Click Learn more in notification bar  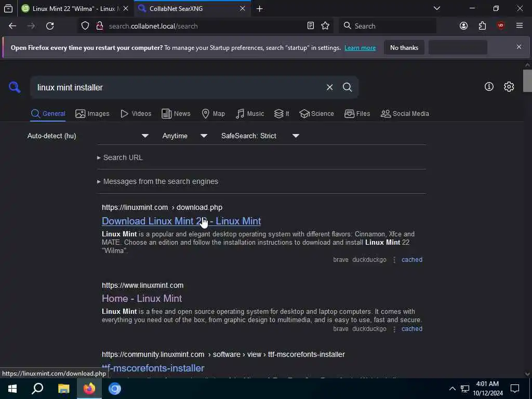pyautogui.click(x=360, y=48)
